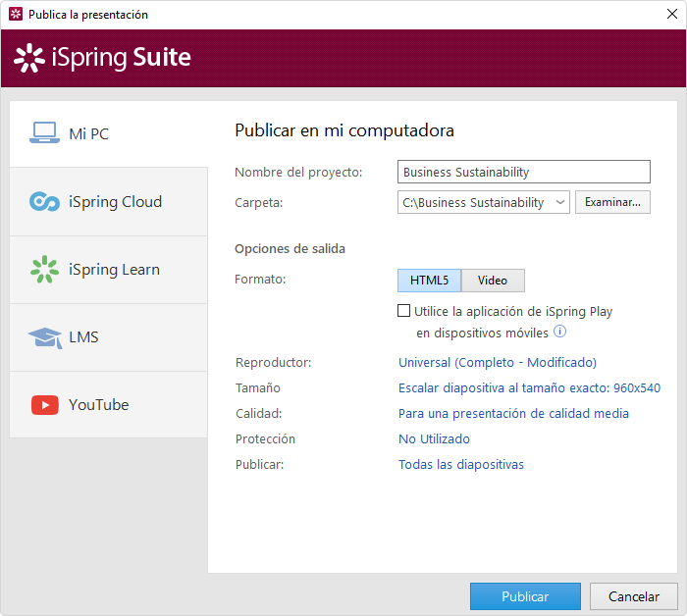Image resolution: width=687 pixels, height=616 pixels.
Task: Click the Mi PC laptop icon
Action: 44,132
